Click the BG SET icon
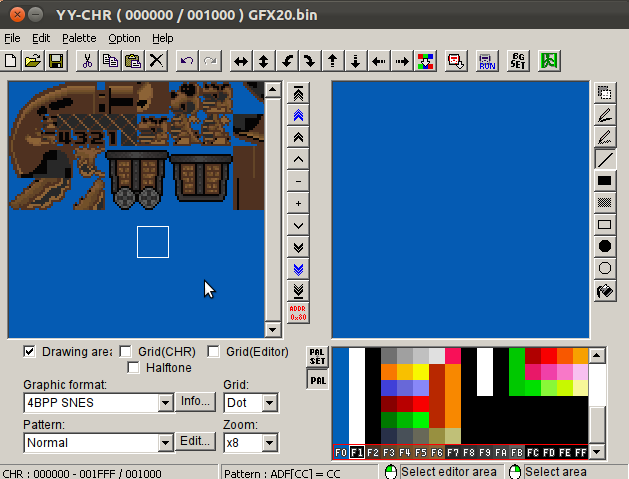Screen dimensions: 629x479 point(518,61)
